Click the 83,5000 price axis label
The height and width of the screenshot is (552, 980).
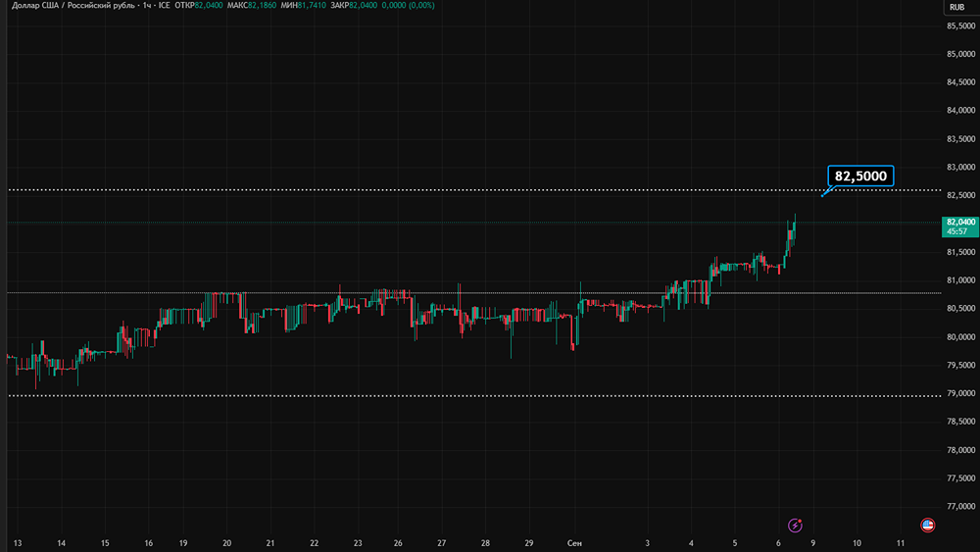(960, 139)
